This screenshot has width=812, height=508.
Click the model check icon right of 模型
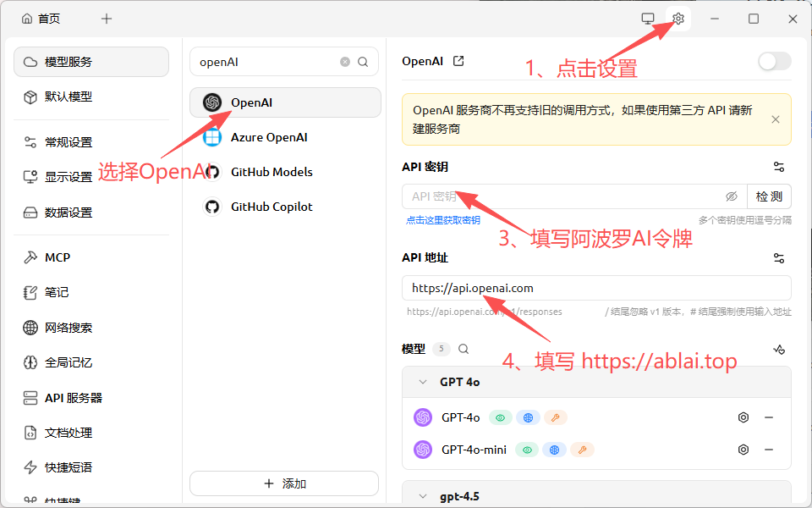[778, 348]
